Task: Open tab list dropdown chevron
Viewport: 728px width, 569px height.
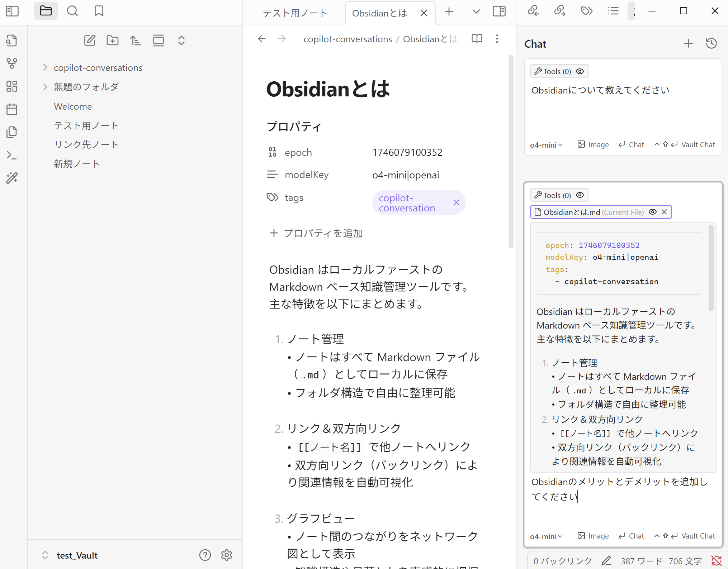Action: 476,11
